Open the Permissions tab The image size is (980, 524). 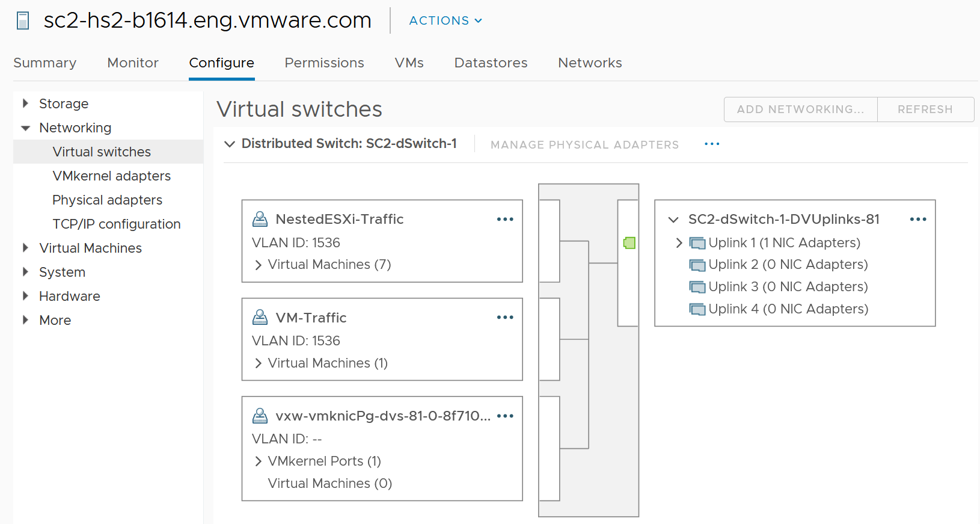coord(325,63)
